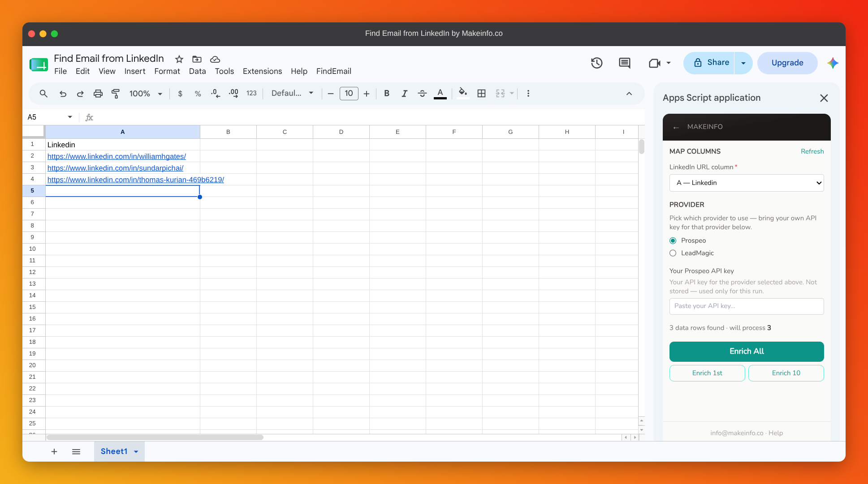Image resolution: width=868 pixels, height=484 pixels.
Task: Decrease decimal places
Action: [216, 94]
